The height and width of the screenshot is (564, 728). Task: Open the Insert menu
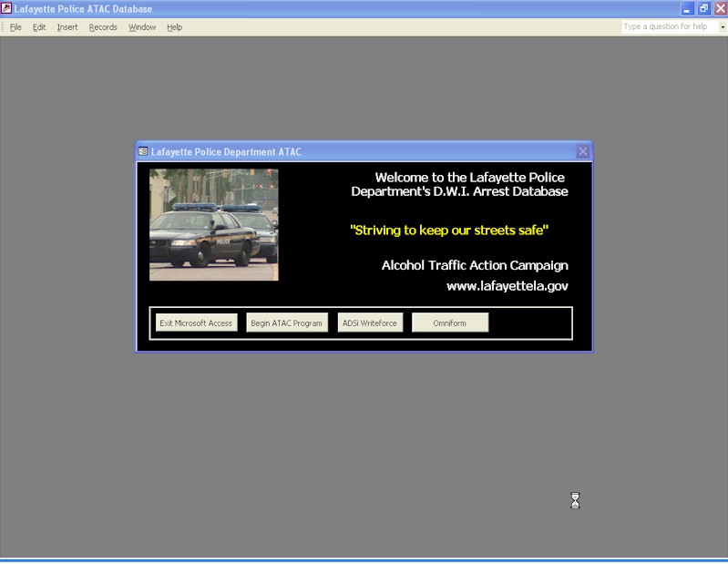(67, 27)
